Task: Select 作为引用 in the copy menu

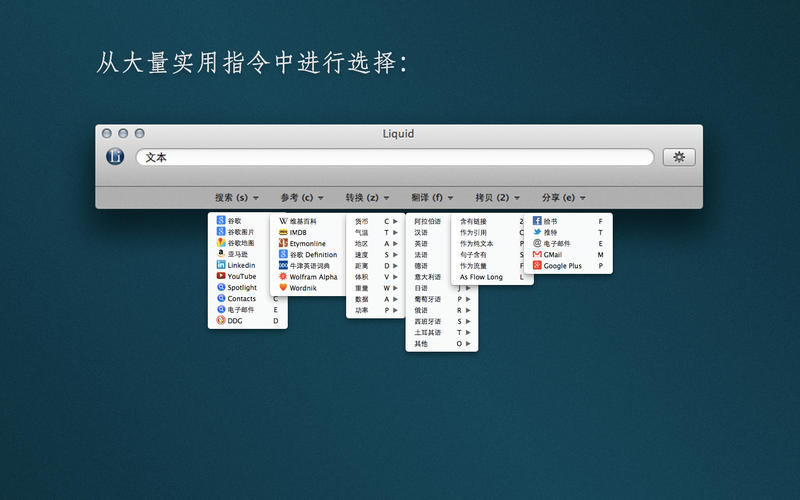Action: [x=473, y=233]
